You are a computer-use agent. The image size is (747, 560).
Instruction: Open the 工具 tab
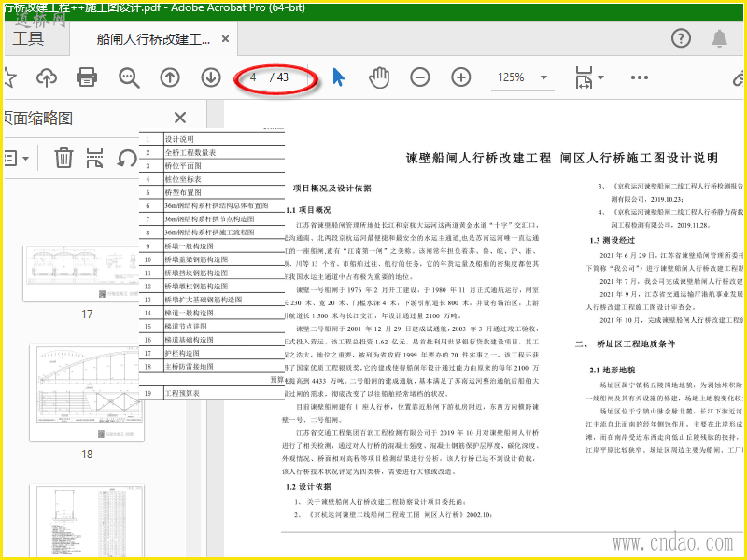pyautogui.click(x=29, y=38)
